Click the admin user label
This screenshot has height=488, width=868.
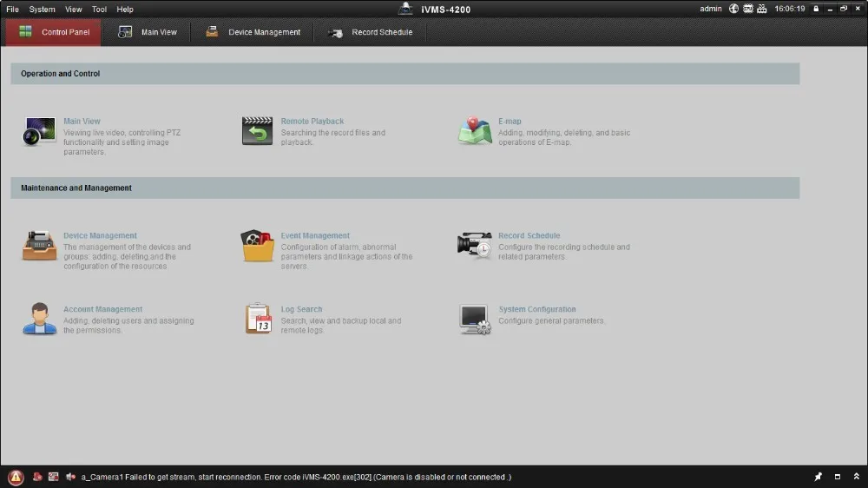click(710, 9)
